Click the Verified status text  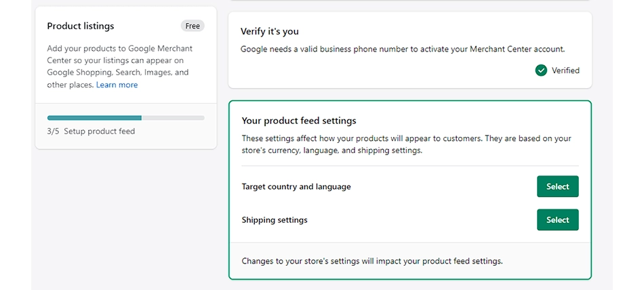(565, 70)
